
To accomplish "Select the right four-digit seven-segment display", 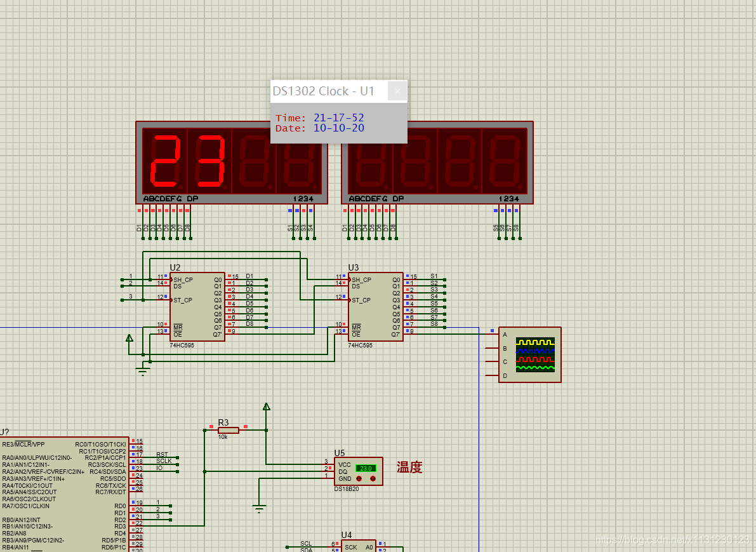I will click(x=437, y=163).
